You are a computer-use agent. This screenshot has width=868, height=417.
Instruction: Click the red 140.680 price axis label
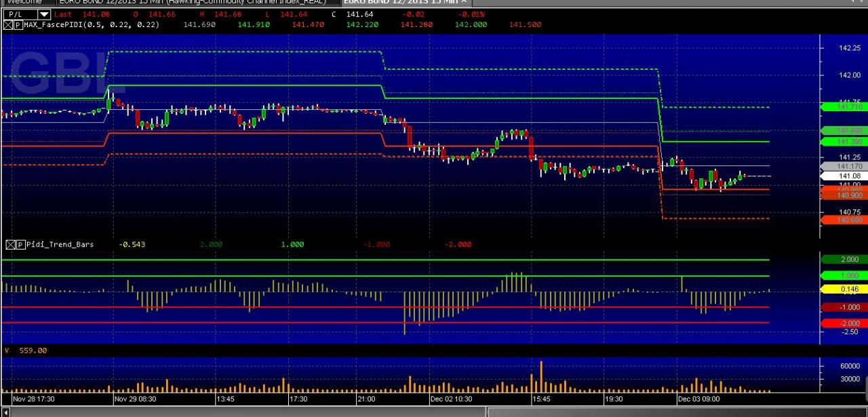tap(843, 220)
